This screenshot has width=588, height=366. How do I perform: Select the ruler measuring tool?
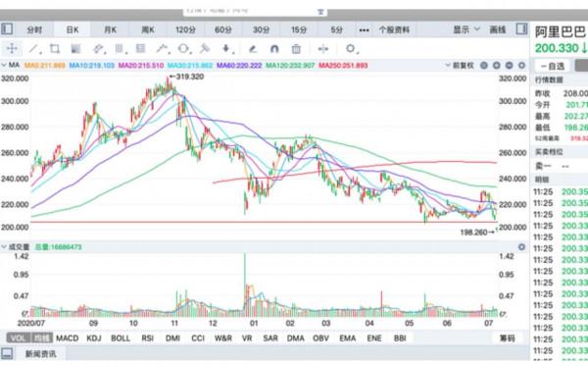(98, 49)
